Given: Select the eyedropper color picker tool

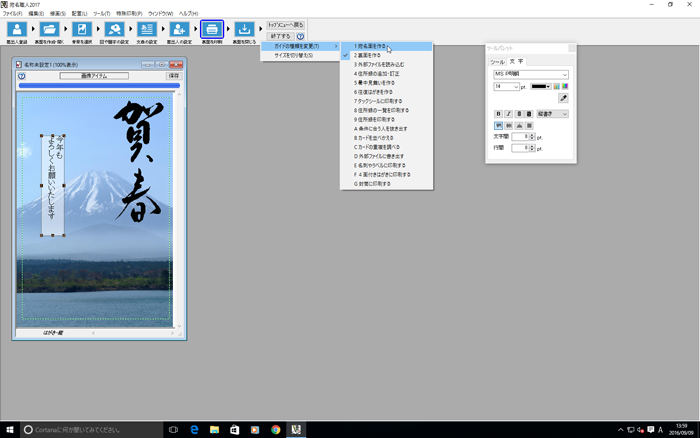Looking at the screenshot, I should [x=562, y=99].
